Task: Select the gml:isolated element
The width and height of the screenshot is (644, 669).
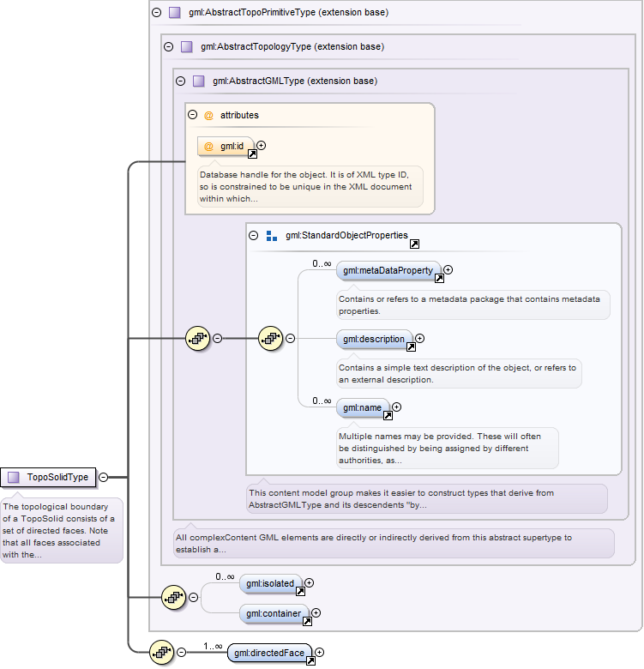Action: [271, 584]
